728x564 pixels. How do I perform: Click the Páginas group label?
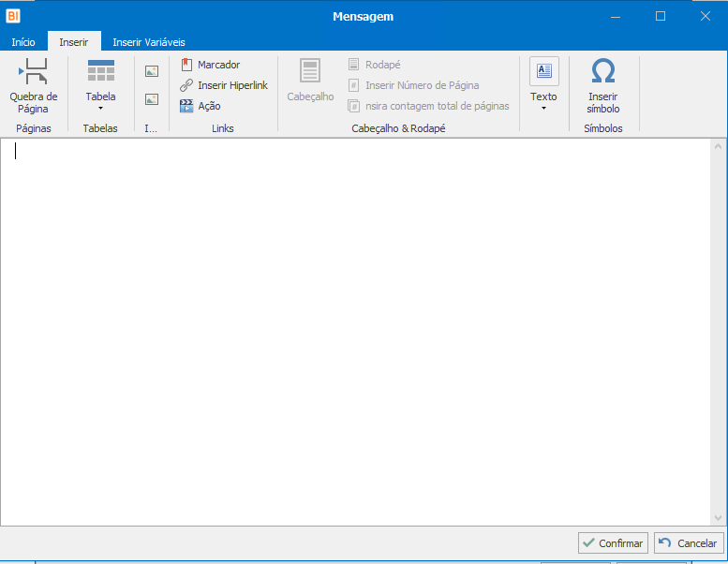tap(34, 128)
